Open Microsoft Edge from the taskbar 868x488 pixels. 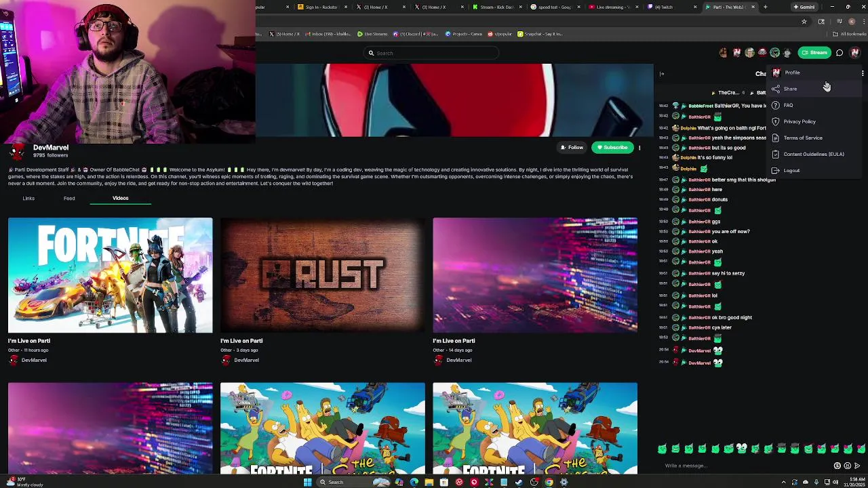pyautogui.click(x=414, y=482)
